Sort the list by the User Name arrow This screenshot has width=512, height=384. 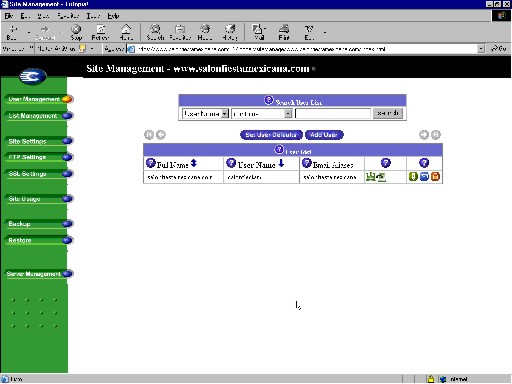click(x=281, y=163)
